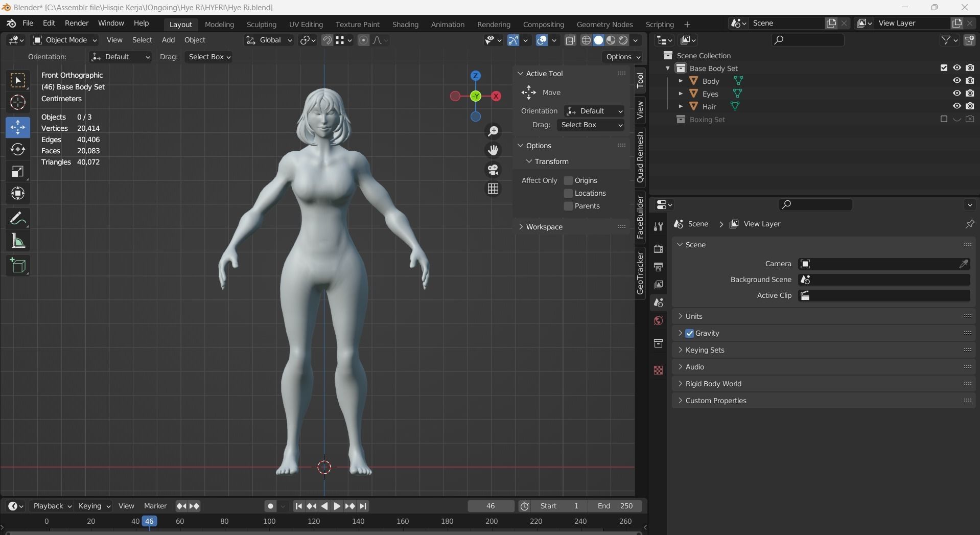The height and width of the screenshot is (535, 980).
Task: Switch to the Sculpting workspace tab
Action: click(x=261, y=25)
